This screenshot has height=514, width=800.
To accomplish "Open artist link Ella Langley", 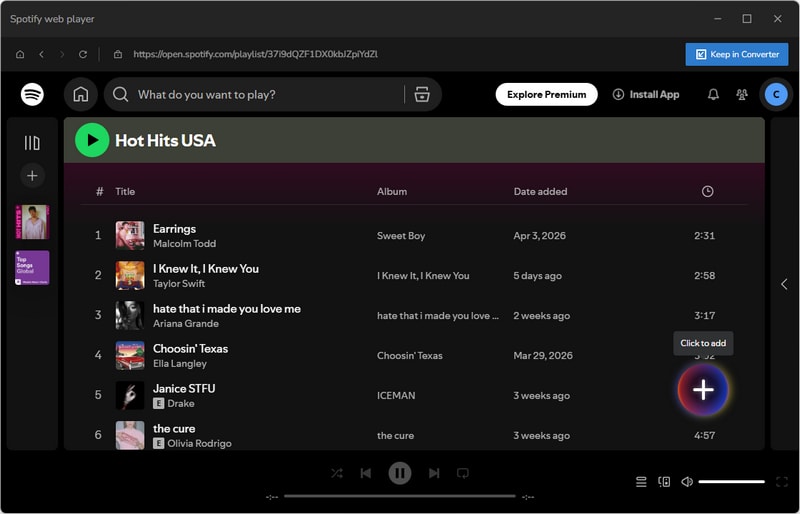I will 180,363.
